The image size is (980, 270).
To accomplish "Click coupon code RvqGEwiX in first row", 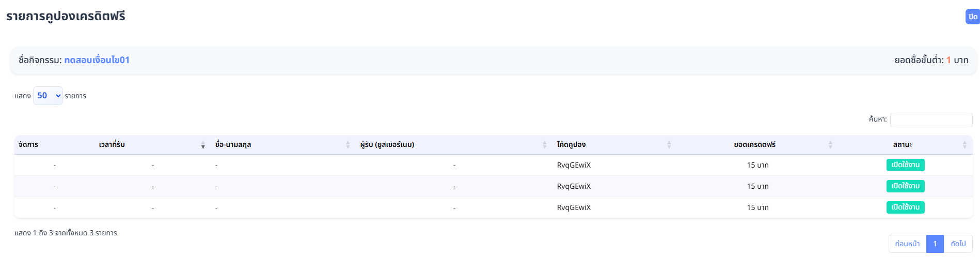I will point(574,165).
